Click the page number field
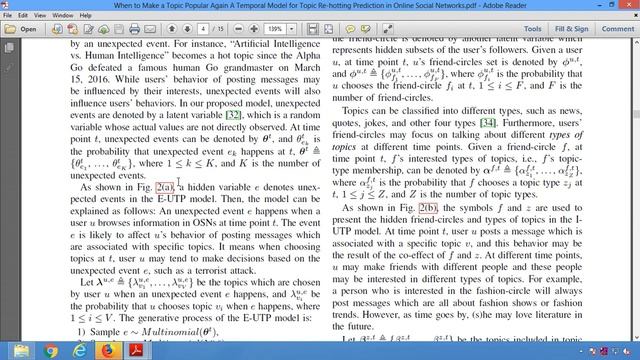The height and width of the screenshot is (360, 640). [x=203, y=29]
